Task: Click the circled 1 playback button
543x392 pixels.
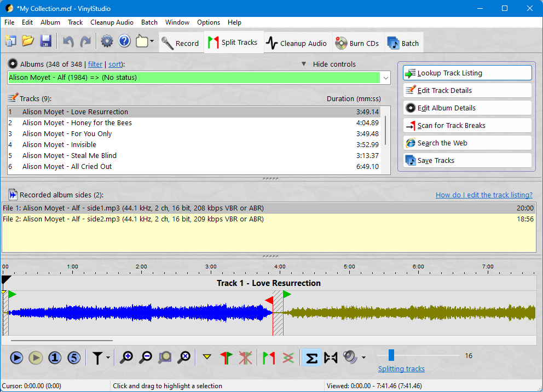Action: pyautogui.click(x=55, y=358)
